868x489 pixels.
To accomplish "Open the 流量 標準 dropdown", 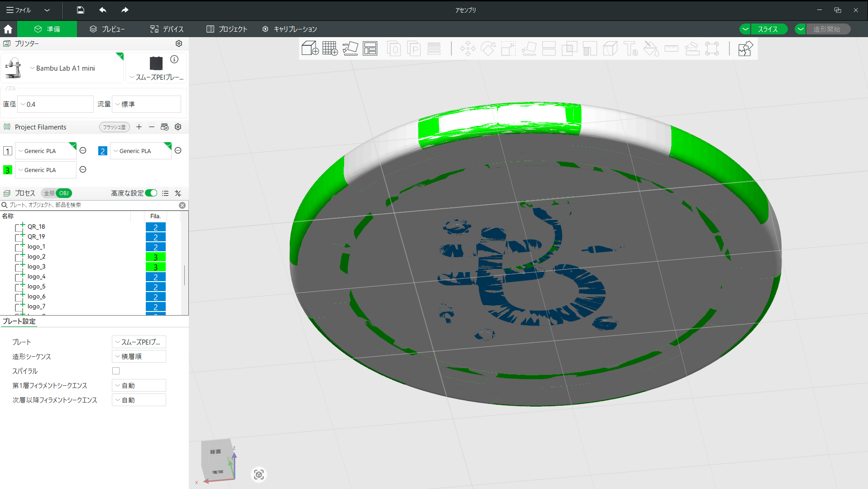I will coord(146,104).
